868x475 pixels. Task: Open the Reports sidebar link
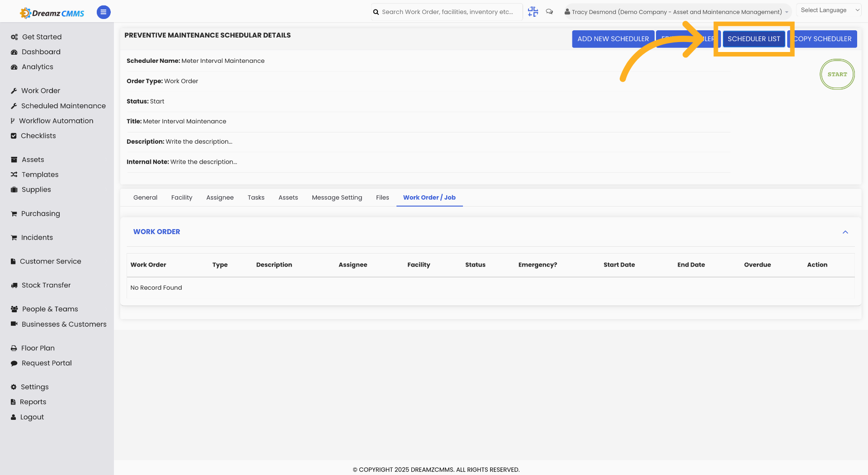point(33,402)
